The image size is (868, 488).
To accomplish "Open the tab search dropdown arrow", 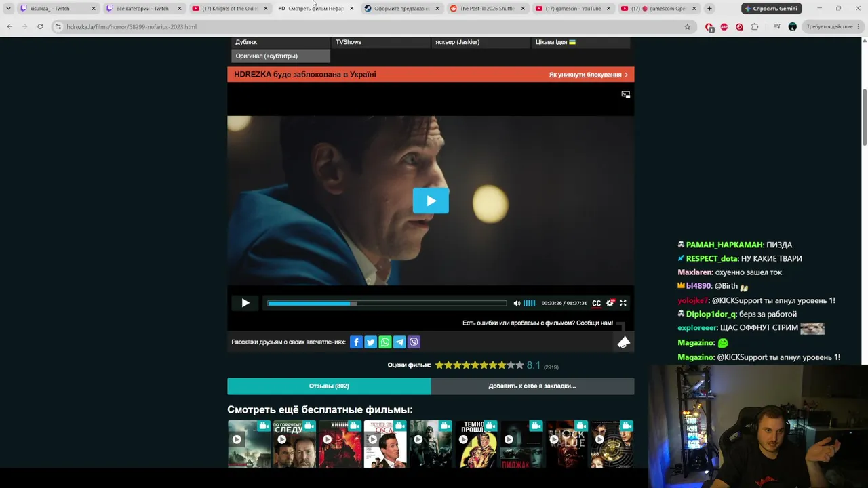I will pos(8,9).
